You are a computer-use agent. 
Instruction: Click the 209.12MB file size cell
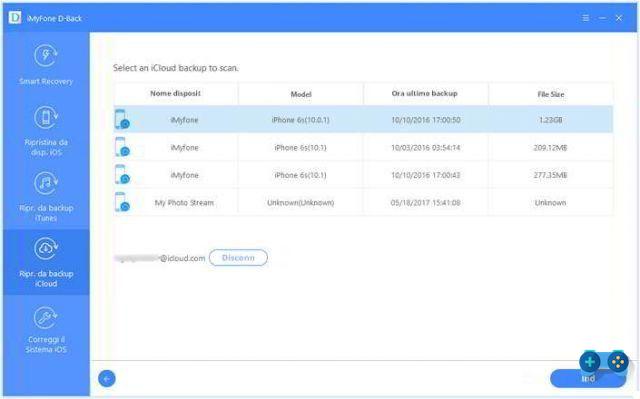550,148
